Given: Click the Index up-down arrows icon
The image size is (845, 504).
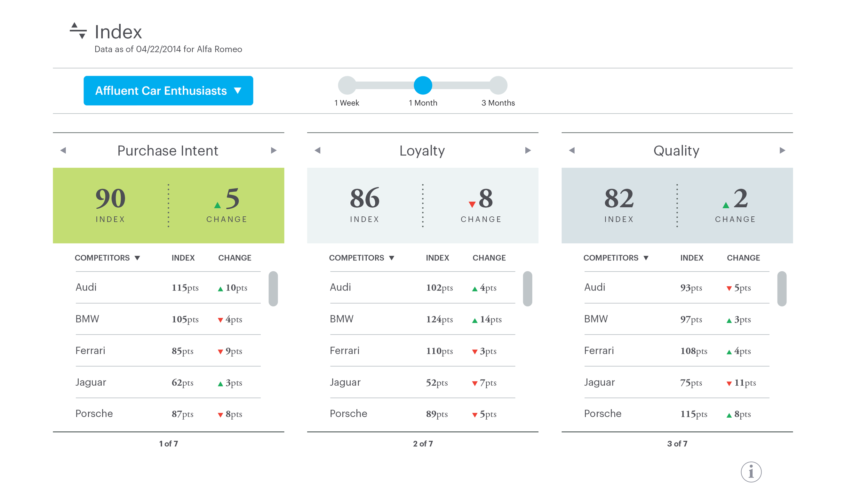Looking at the screenshot, I should click(x=78, y=31).
